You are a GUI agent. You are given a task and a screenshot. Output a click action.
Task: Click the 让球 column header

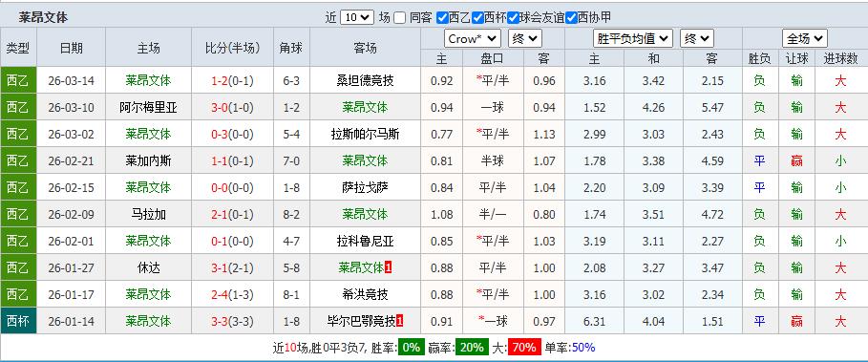point(796,58)
